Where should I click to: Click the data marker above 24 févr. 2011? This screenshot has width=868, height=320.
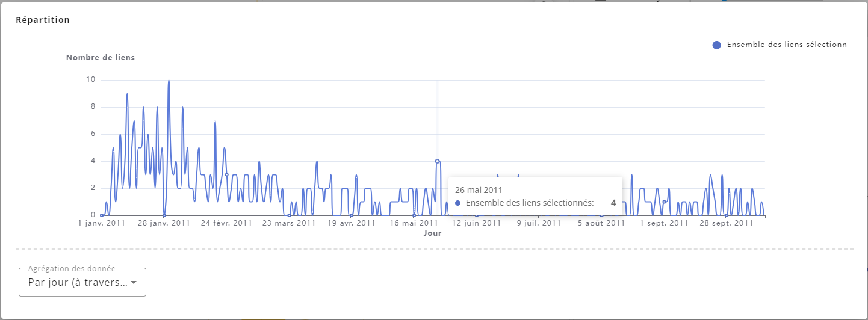(x=226, y=174)
